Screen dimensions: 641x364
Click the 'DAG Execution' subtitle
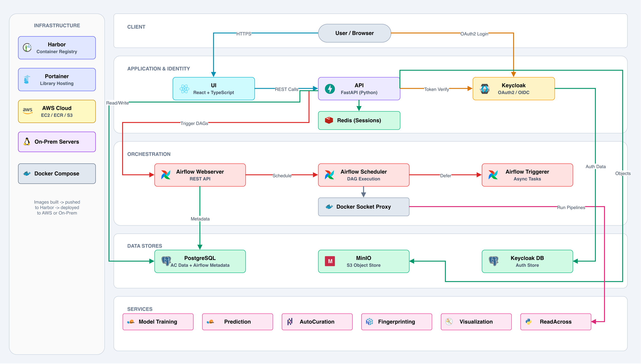pos(364,179)
